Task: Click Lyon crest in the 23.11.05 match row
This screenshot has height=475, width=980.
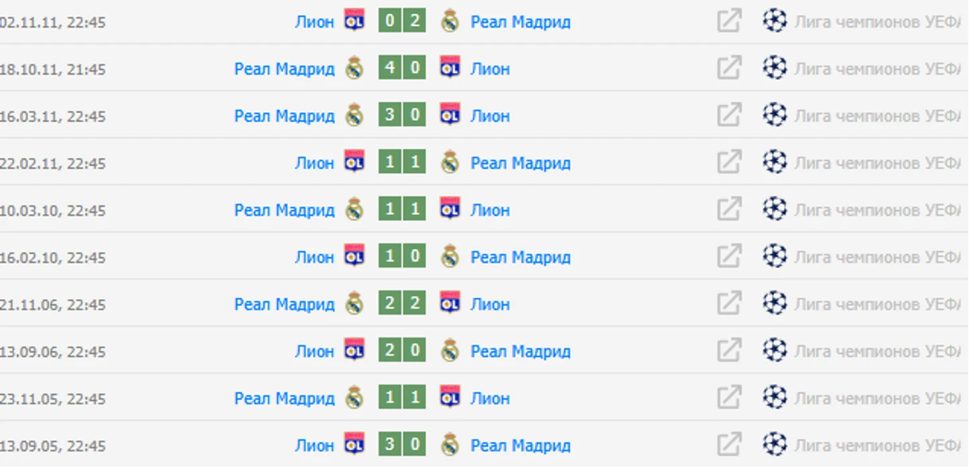Action: click(450, 397)
